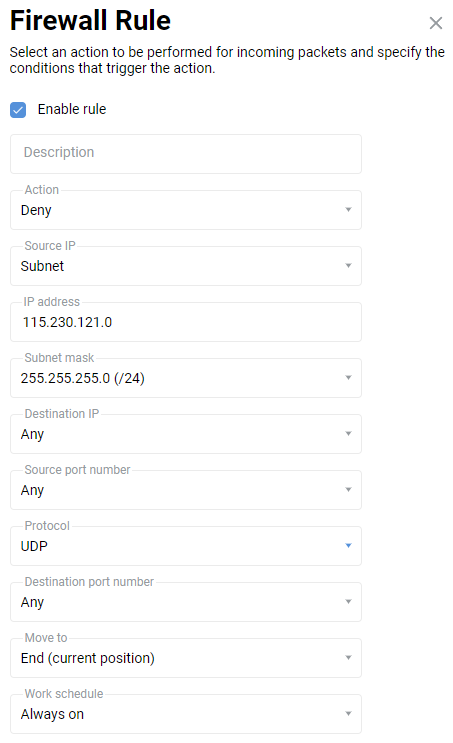The width and height of the screenshot is (453, 743).
Task: Open the Move to dropdown
Action: pos(186,658)
